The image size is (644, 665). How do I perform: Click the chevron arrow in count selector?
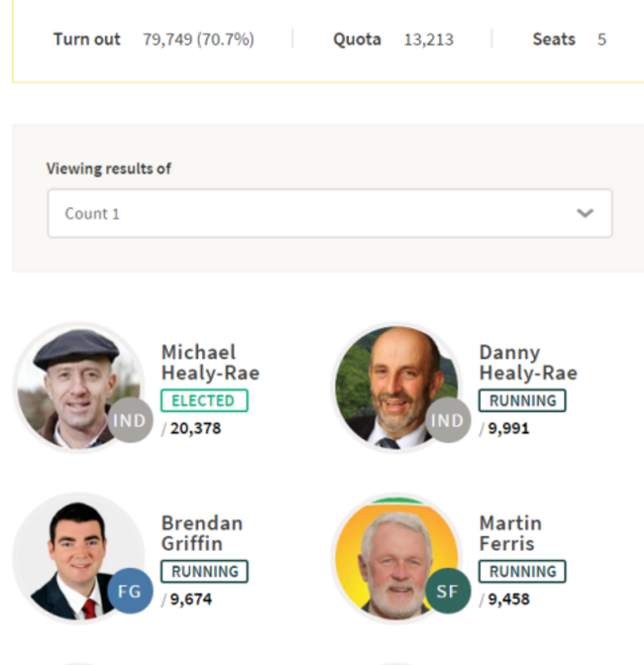pos(586,213)
